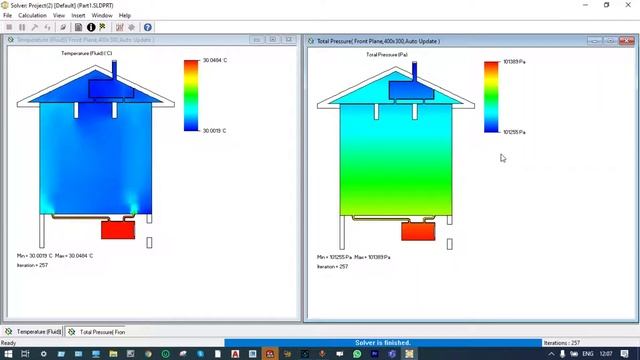Viewport: 640px width, 360px height.
Task: Open the Window menu
Action: tap(102, 16)
